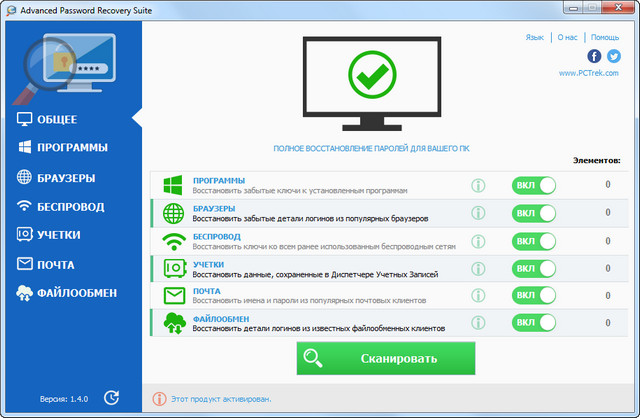
Task: Click the element count 0 in ФАЙЛООБМЕН row
Action: (x=608, y=322)
